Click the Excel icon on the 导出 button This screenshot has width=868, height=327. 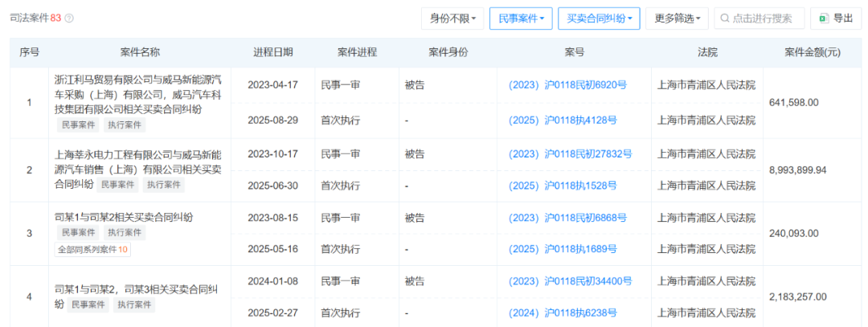pyautogui.click(x=825, y=18)
